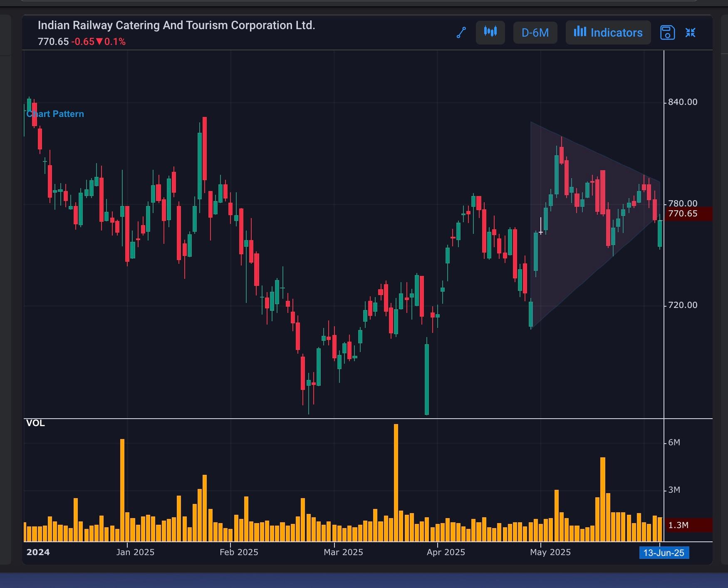This screenshot has width=728, height=588.
Task: Select the line drawing tool icon
Action: [461, 32]
